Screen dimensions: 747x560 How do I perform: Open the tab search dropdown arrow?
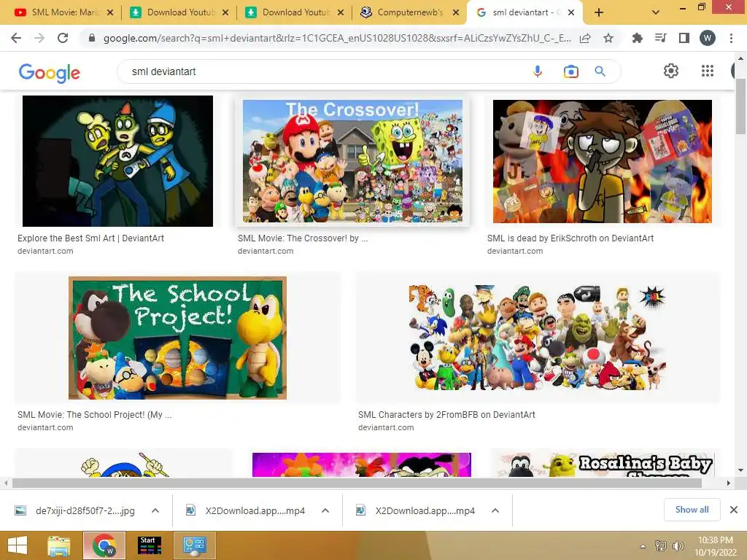(x=656, y=12)
